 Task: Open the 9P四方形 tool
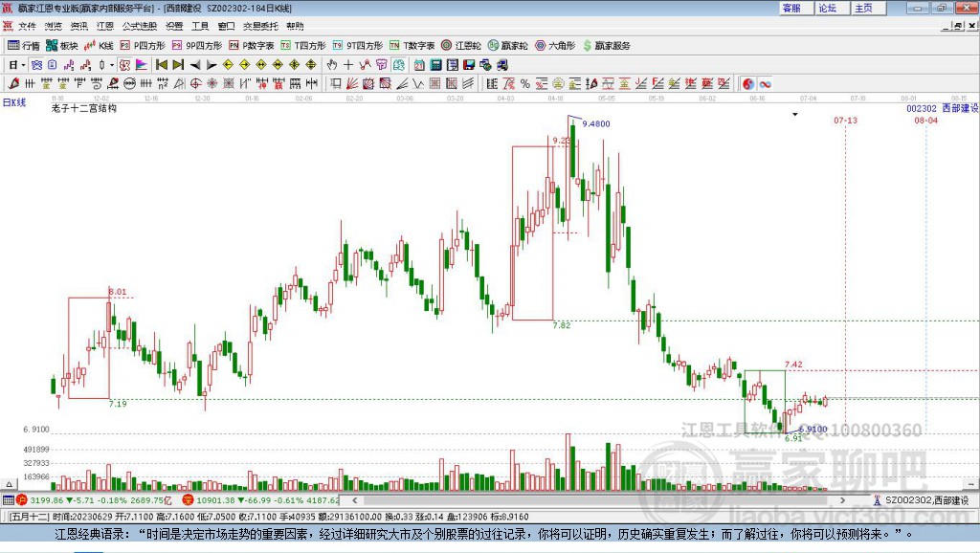coord(197,46)
